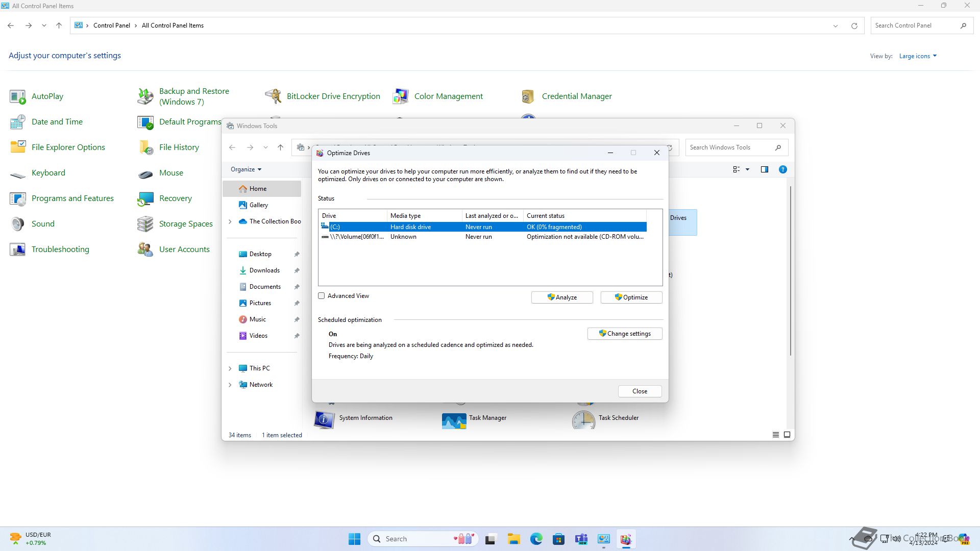Open Control Panel address history dropdown
Screen dimensions: 980x551
836,26
